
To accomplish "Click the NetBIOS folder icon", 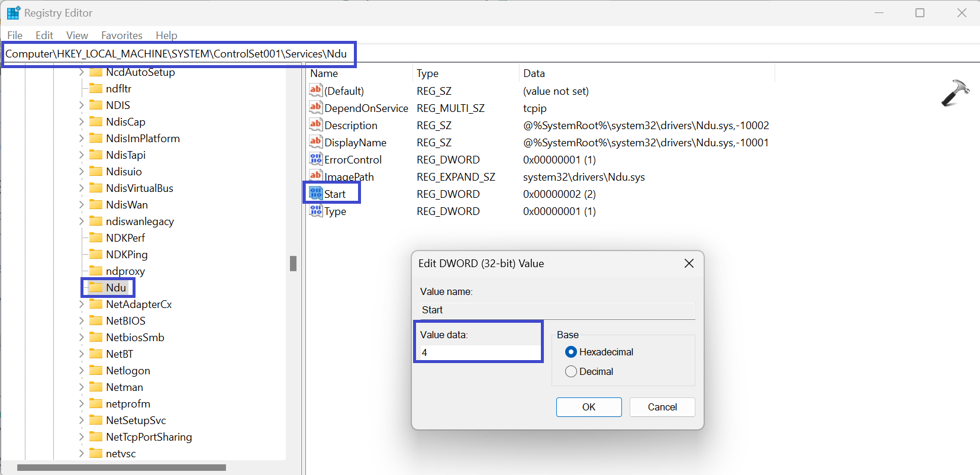I will point(96,321).
